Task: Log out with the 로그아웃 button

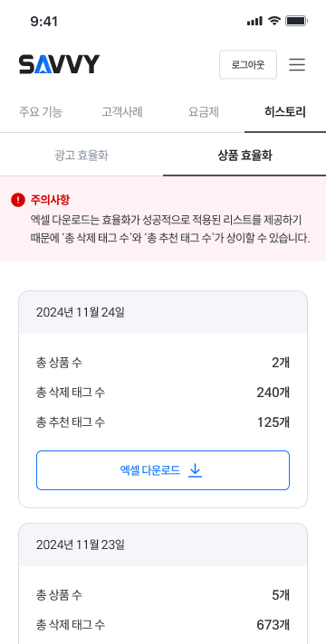Action: (x=248, y=64)
